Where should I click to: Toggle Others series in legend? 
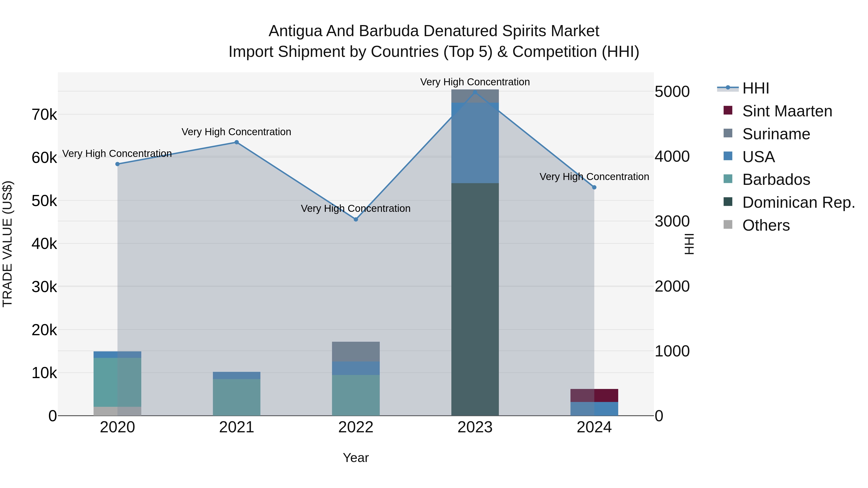click(756, 225)
